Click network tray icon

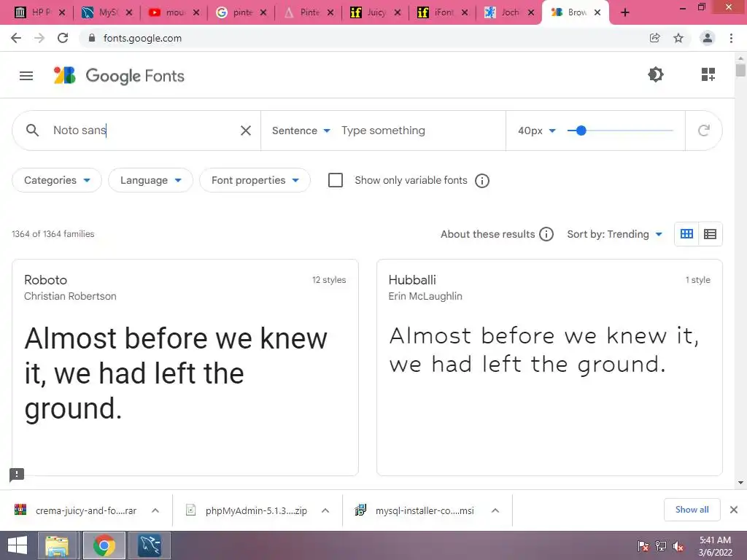[x=661, y=546]
